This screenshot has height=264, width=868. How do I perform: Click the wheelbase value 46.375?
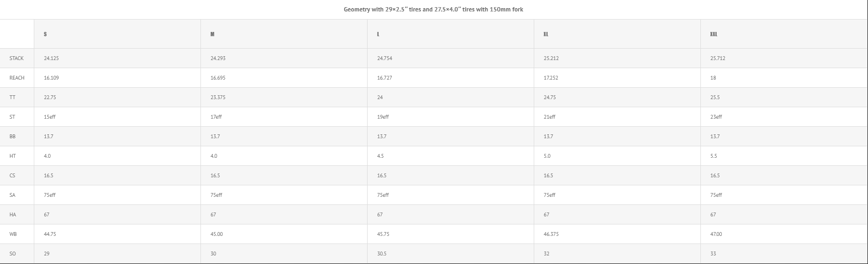[551, 234]
